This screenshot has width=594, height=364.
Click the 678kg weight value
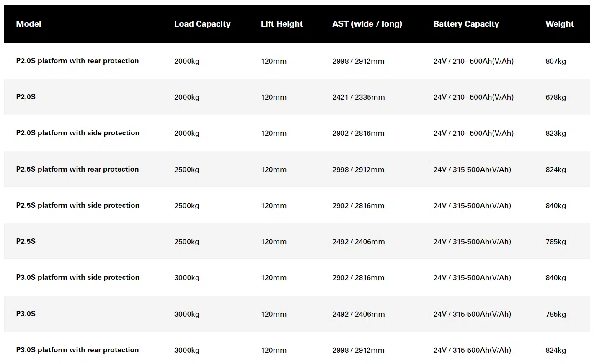(x=555, y=97)
